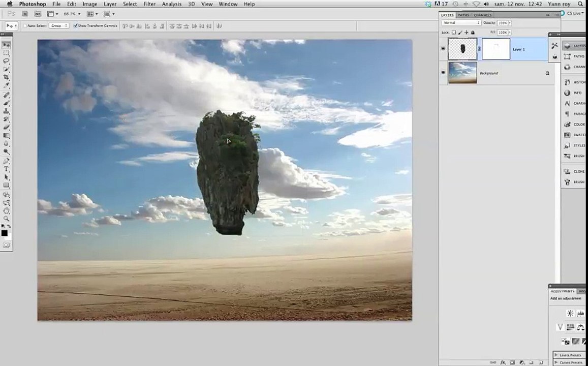Open the Styles panel from the dock

(x=574, y=145)
